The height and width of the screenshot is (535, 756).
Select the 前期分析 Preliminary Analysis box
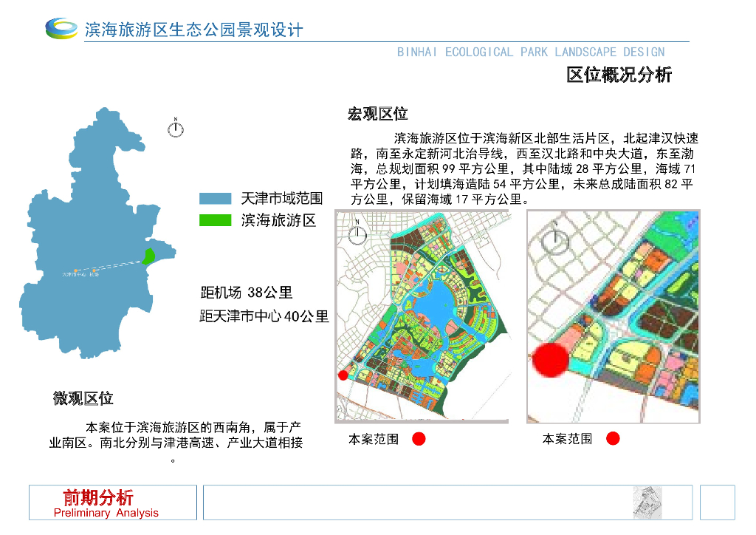coord(113,502)
